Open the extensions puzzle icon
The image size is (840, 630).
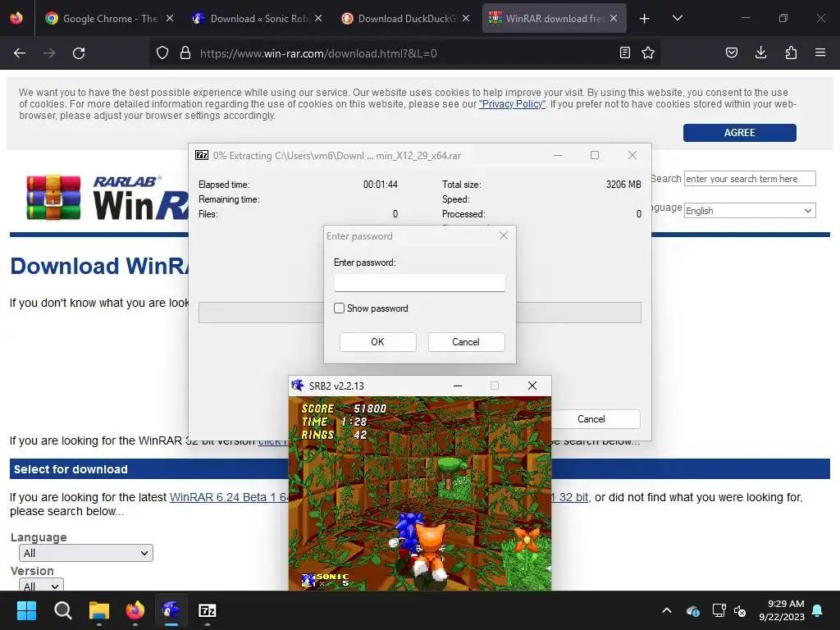pyautogui.click(x=791, y=52)
